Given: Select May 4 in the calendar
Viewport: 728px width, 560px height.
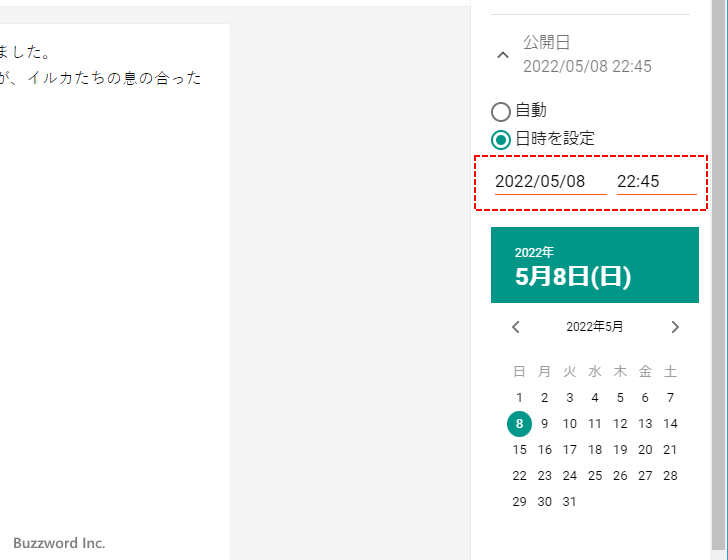Looking at the screenshot, I should pyautogui.click(x=595, y=397).
